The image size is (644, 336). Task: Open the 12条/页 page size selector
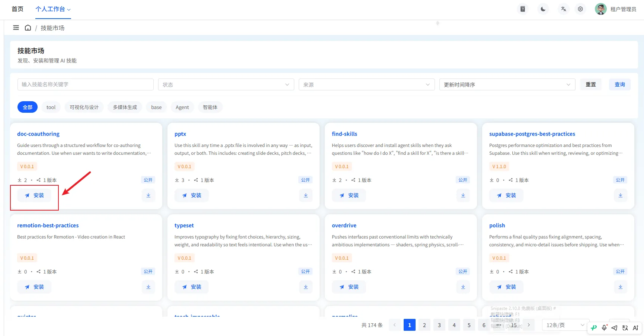tap(565, 325)
